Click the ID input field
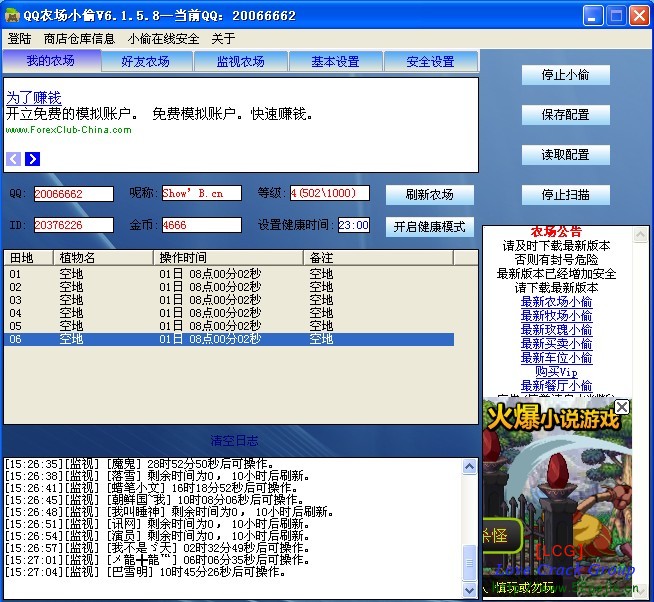The image size is (654, 602). tap(73, 225)
